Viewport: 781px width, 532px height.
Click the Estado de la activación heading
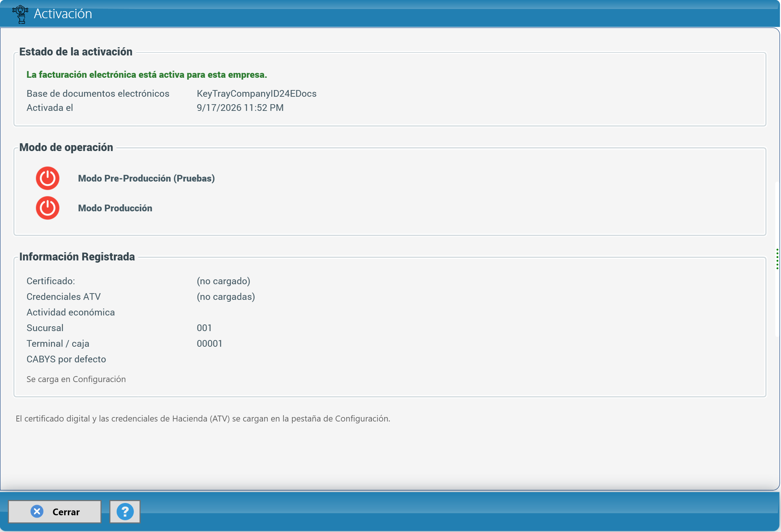76,52
